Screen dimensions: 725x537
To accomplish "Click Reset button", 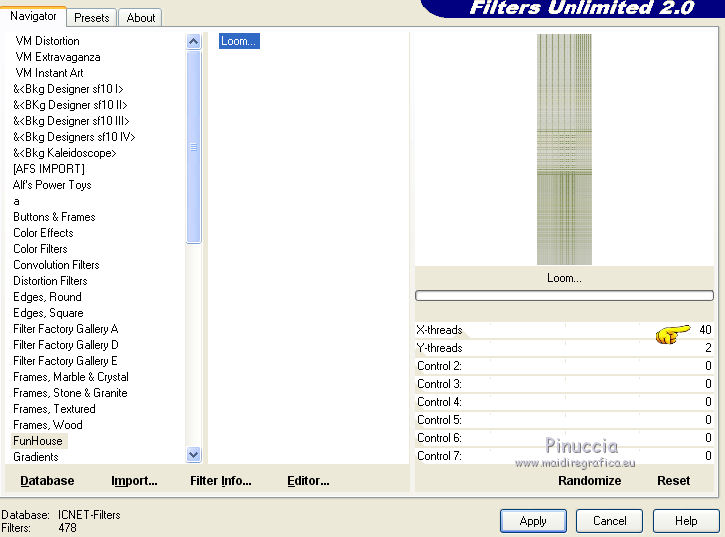I will pos(674,481).
